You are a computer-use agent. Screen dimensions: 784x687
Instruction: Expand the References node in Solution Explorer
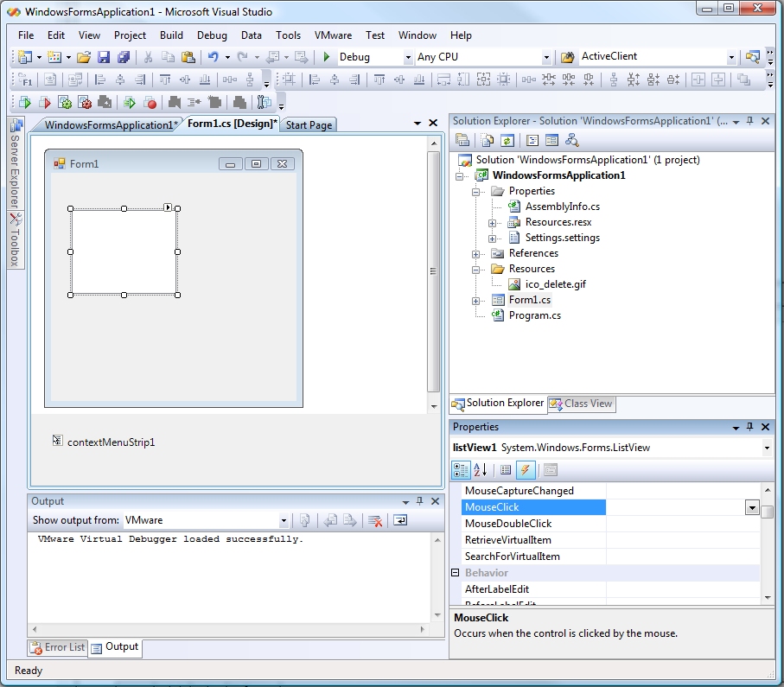click(x=475, y=254)
